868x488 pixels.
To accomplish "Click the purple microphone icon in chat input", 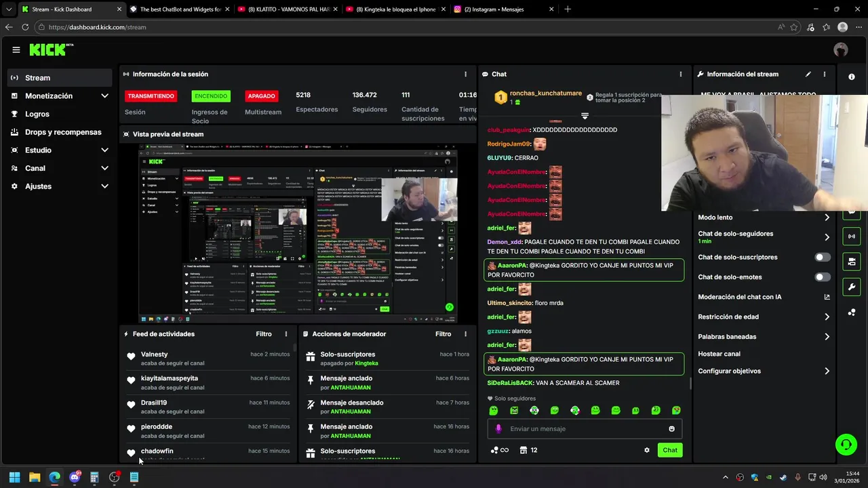I will pos(498,428).
